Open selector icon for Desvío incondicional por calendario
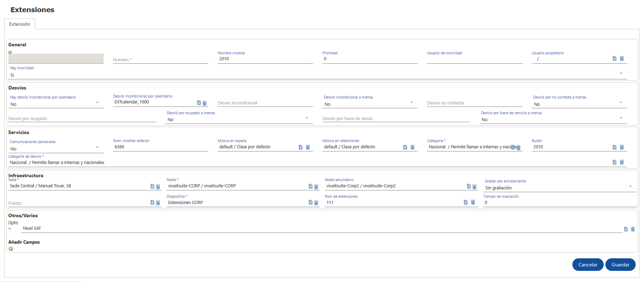Image resolution: width=644 pixels, height=282 pixels. [199, 103]
